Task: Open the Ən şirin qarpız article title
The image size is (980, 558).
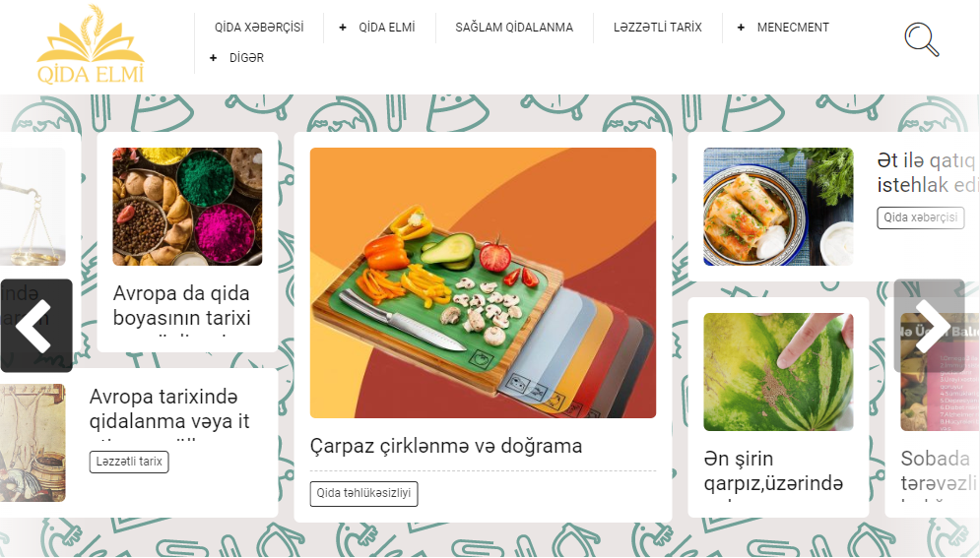Action: click(773, 471)
